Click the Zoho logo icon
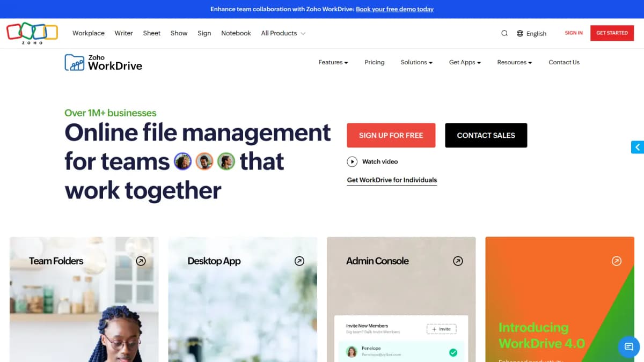 point(32,31)
